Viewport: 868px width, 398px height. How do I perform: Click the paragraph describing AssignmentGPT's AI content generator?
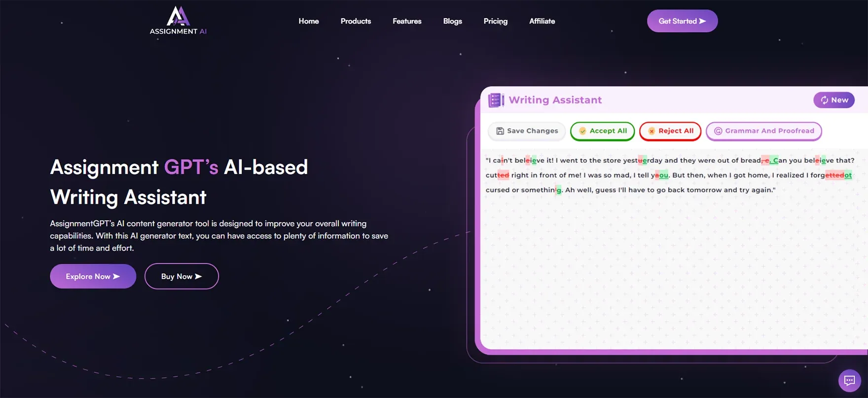click(219, 236)
